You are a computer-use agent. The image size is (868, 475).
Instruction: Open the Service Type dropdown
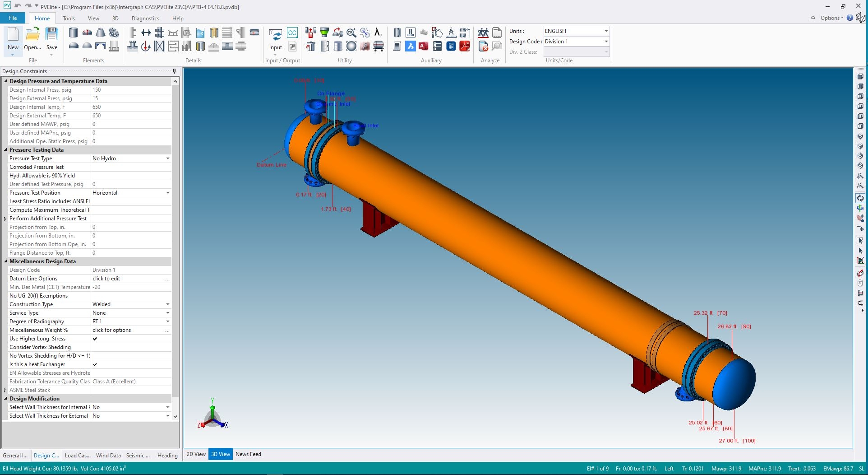click(x=167, y=313)
